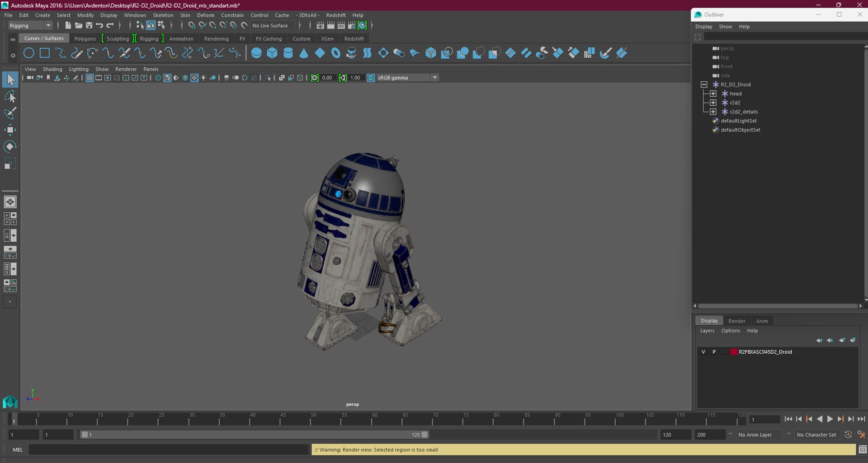Create a NURBS cylinder from shelf
The width and height of the screenshot is (868, 463).
pos(288,53)
